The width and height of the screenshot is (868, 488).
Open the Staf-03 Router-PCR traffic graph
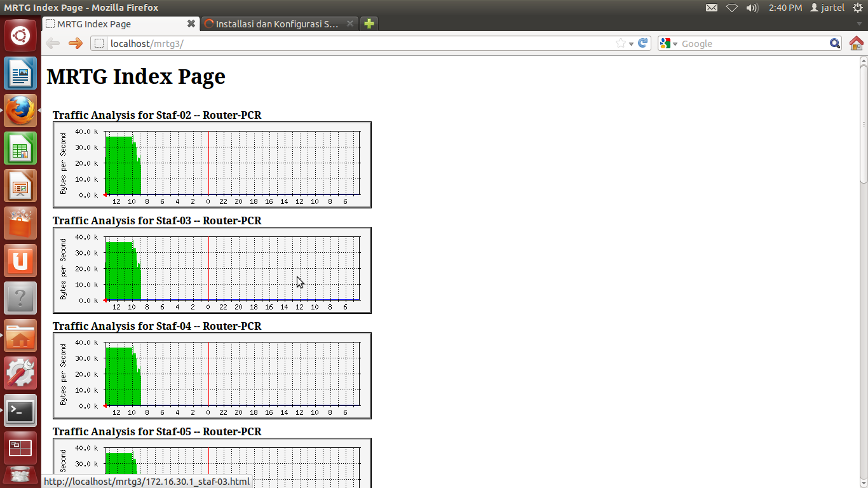coord(212,270)
